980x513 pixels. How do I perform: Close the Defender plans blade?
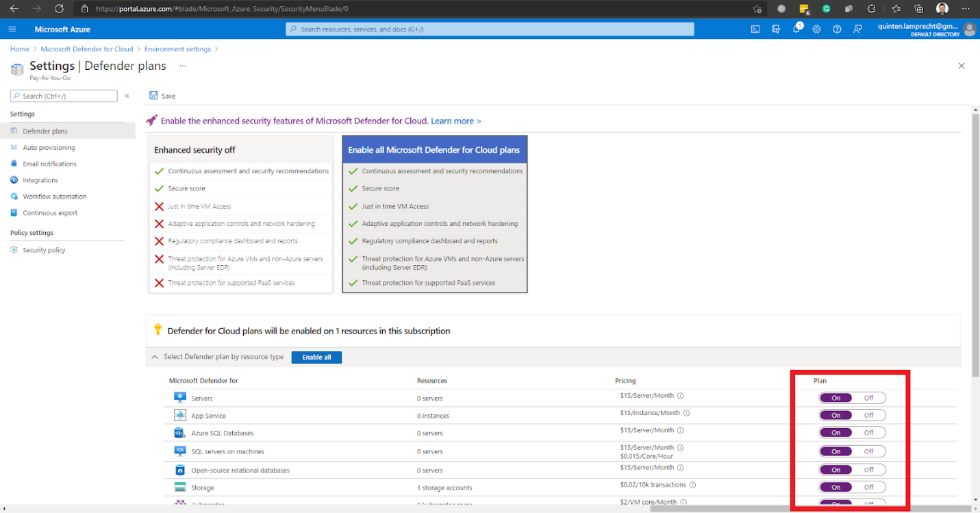pos(962,66)
